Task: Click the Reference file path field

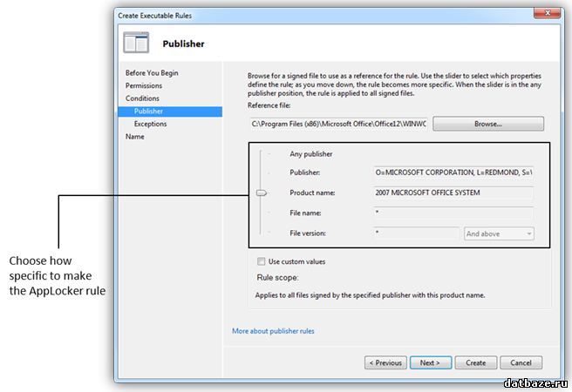Action: [338, 125]
